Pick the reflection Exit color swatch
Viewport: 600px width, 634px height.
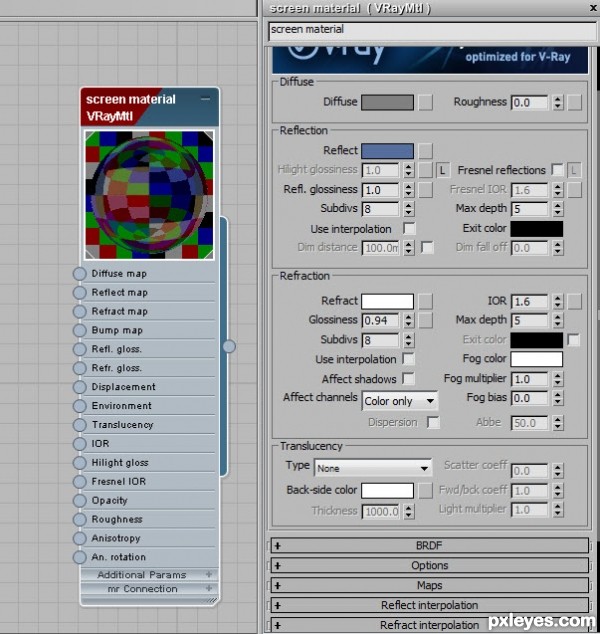click(537, 229)
